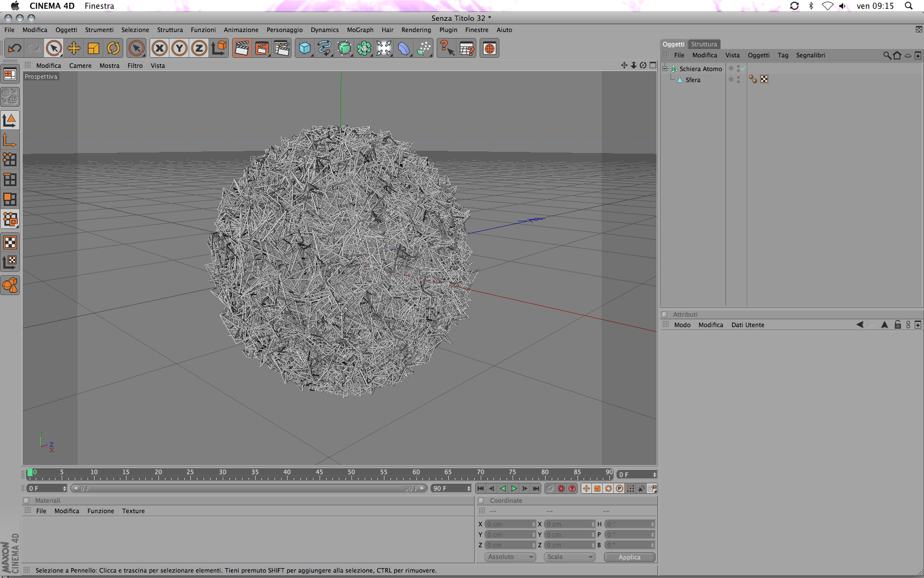This screenshot has height=578, width=924.
Task: Switch to the Struttura tab
Action: pos(704,44)
